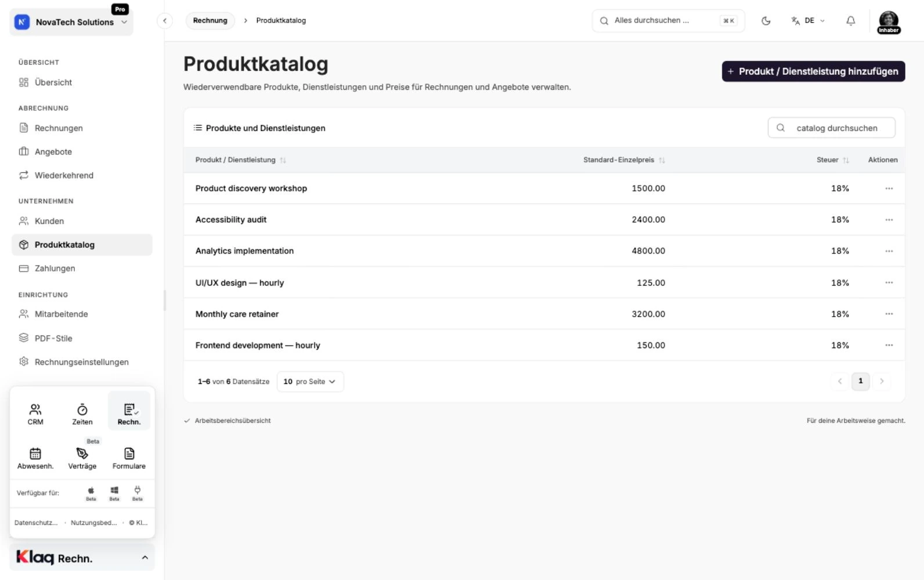Open NovaTech Solutions workspace switcher
Viewport: 924px width, 580px height.
click(71, 22)
